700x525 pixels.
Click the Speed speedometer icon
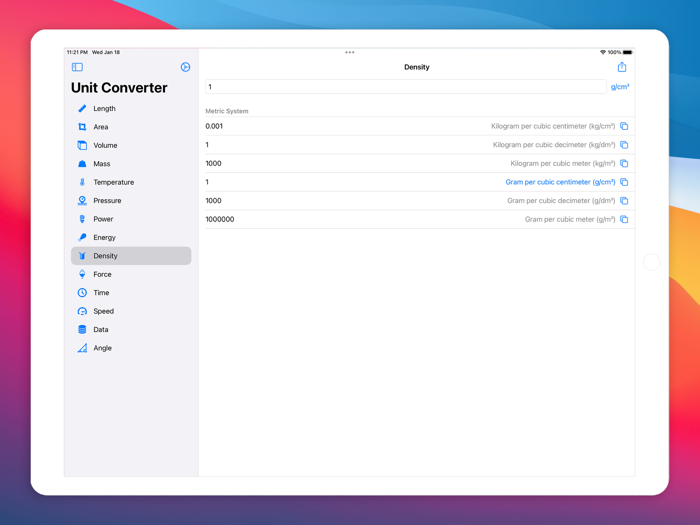(82, 311)
